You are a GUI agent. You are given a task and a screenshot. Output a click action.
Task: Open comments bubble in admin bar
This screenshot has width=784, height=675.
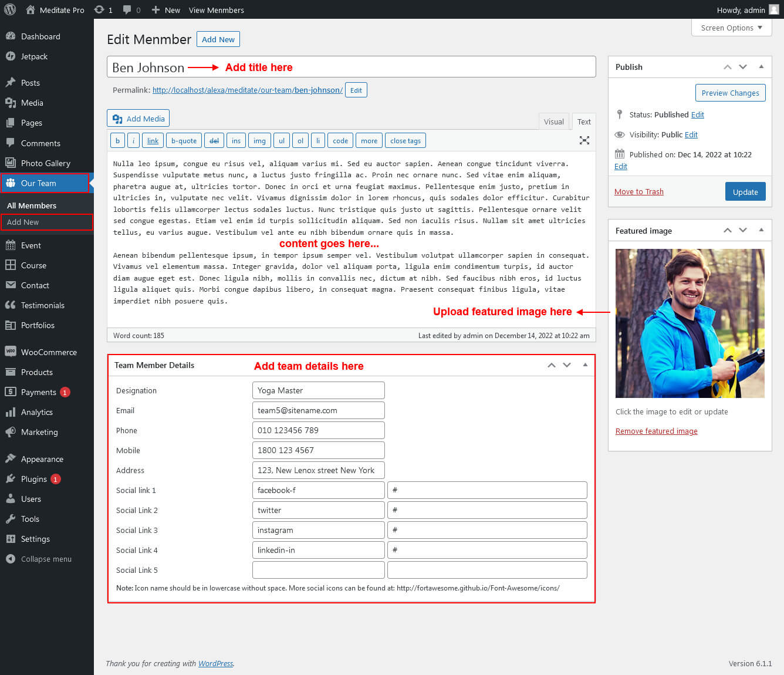tap(127, 9)
